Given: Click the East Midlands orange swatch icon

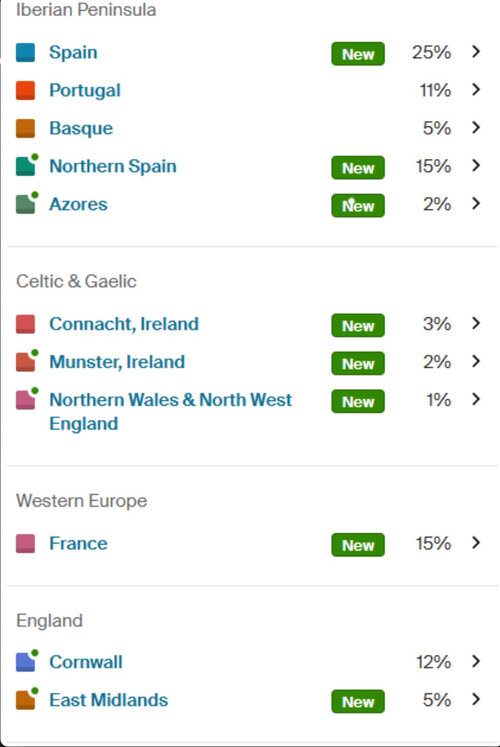Looking at the screenshot, I should [x=27, y=699].
